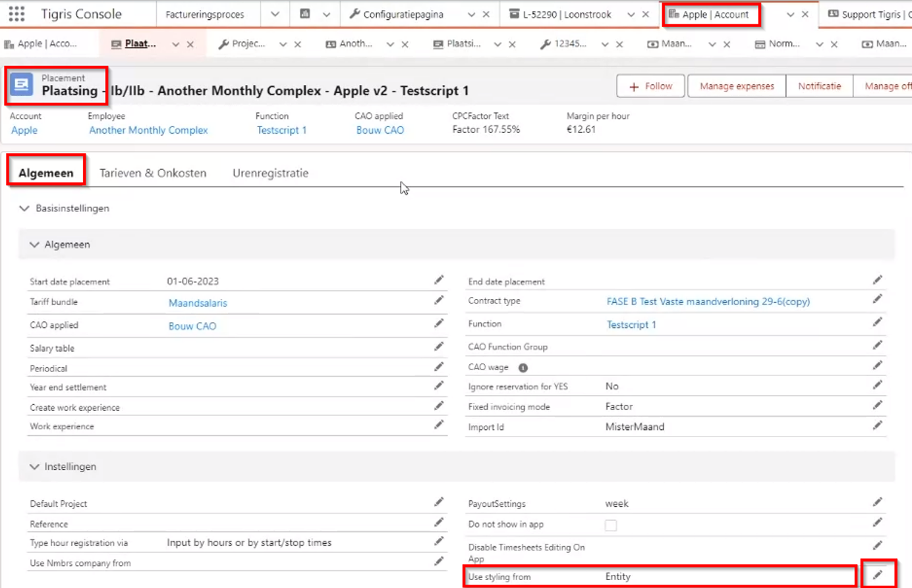The image size is (912, 588).
Task: Open the Maandsalaris tariff bundle link
Action: coord(198,303)
